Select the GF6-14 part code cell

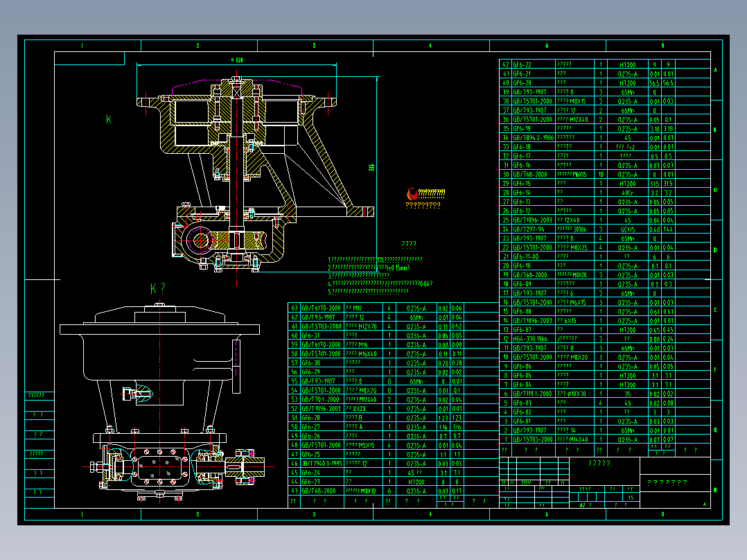pos(534,193)
